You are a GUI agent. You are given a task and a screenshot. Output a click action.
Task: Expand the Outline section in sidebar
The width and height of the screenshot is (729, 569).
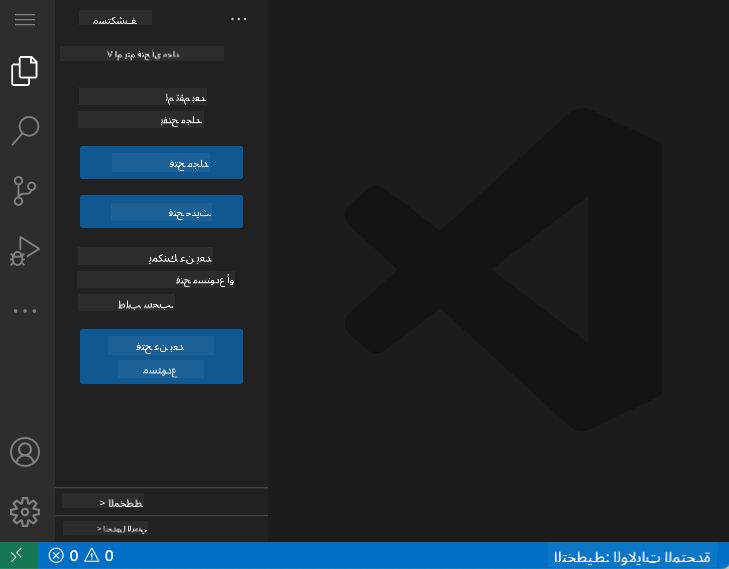pyautogui.click(x=161, y=501)
